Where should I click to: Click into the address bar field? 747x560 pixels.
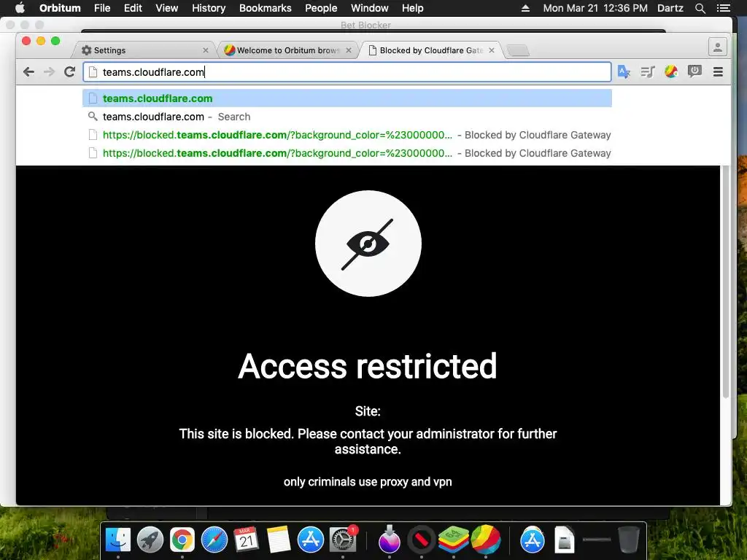[x=347, y=72]
